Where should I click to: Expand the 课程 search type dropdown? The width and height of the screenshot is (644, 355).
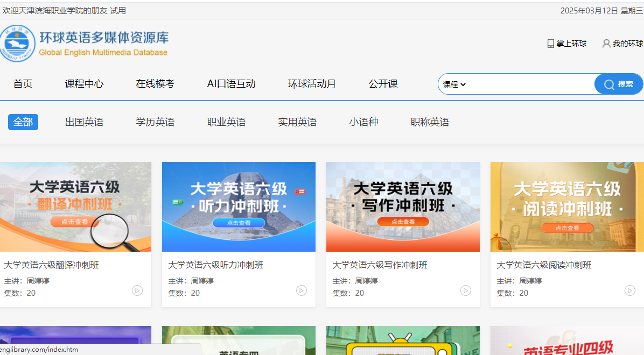pos(454,84)
